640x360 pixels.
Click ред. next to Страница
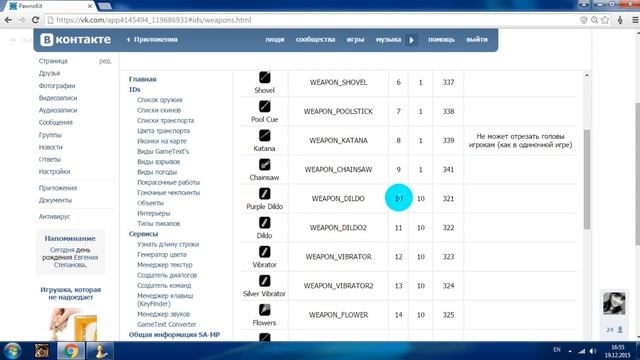coord(105,61)
